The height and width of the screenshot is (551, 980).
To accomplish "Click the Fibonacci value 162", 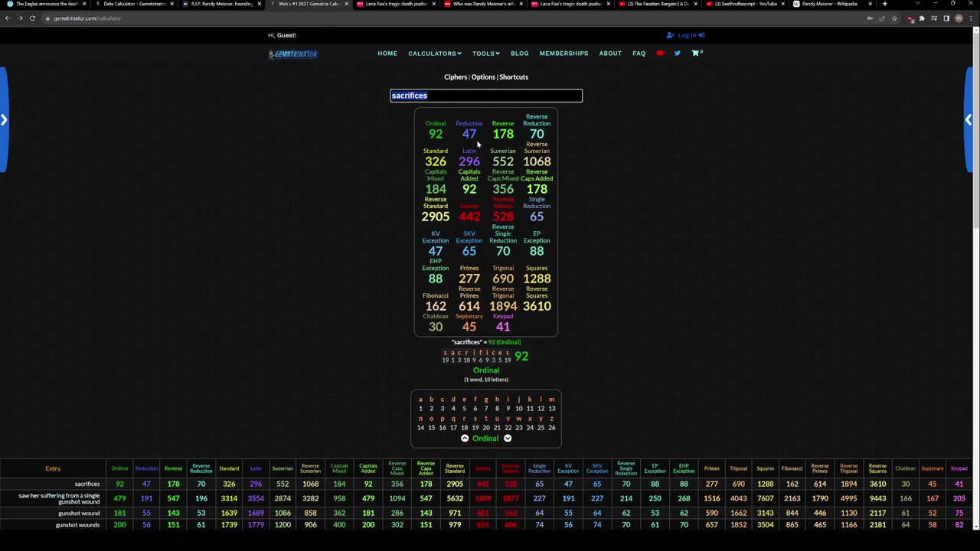I will tap(436, 306).
